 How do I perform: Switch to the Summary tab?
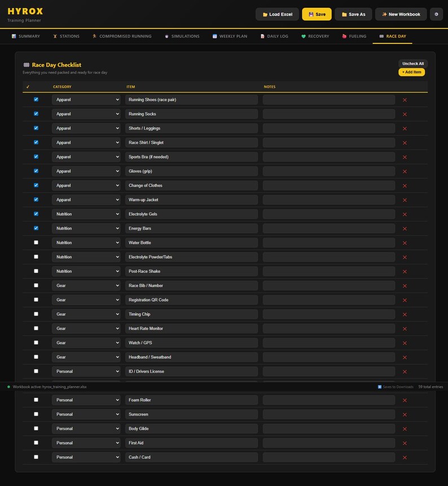coord(26,36)
